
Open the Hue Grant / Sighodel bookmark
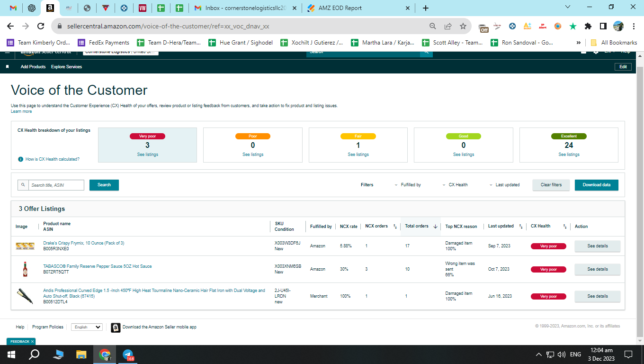[x=241, y=42]
